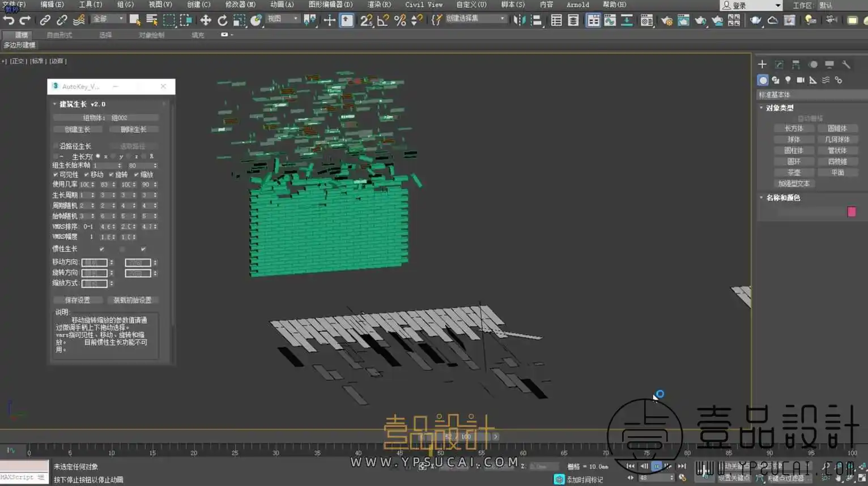Activate the Select and Move tool

(x=206, y=20)
